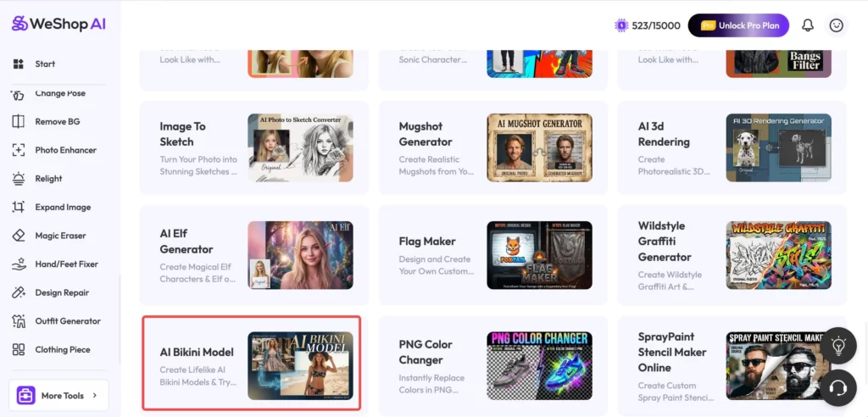Click the WeShop AI logo
Viewport: 868px width, 417px height.
click(x=58, y=24)
